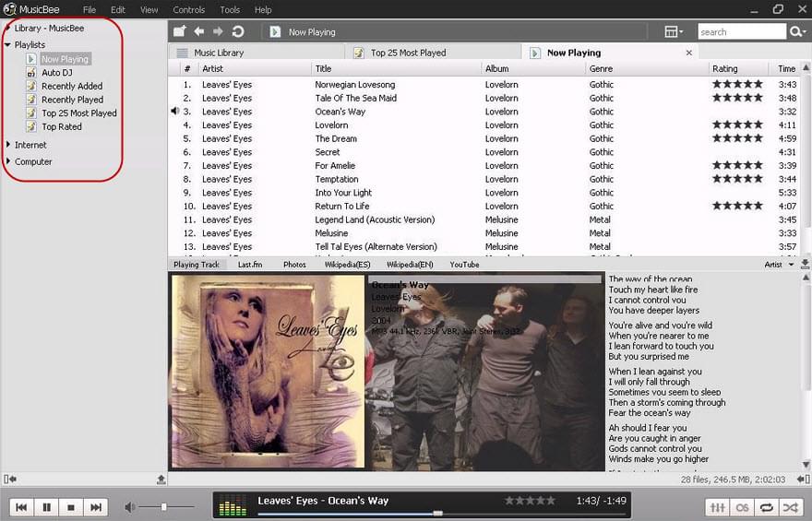Open the Controls menu
This screenshot has height=521, width=812.
click(x=189, y=10)
